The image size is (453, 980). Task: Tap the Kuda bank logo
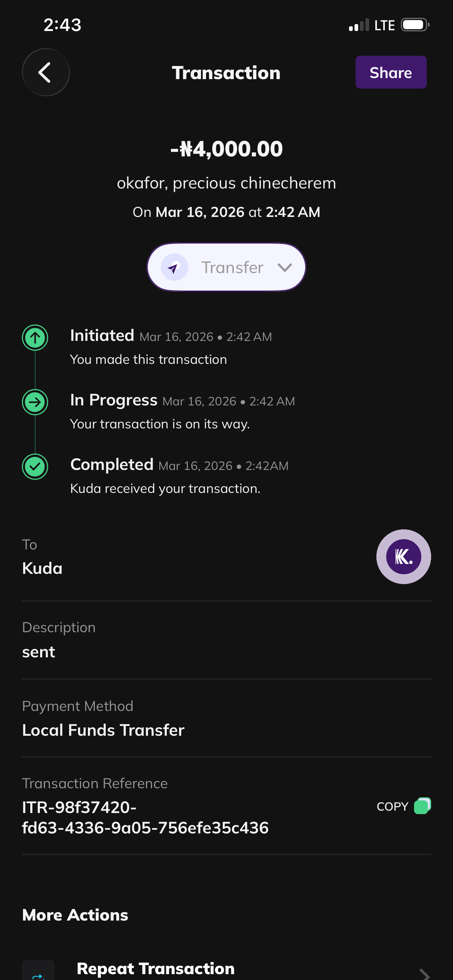(x=403, y=557)
